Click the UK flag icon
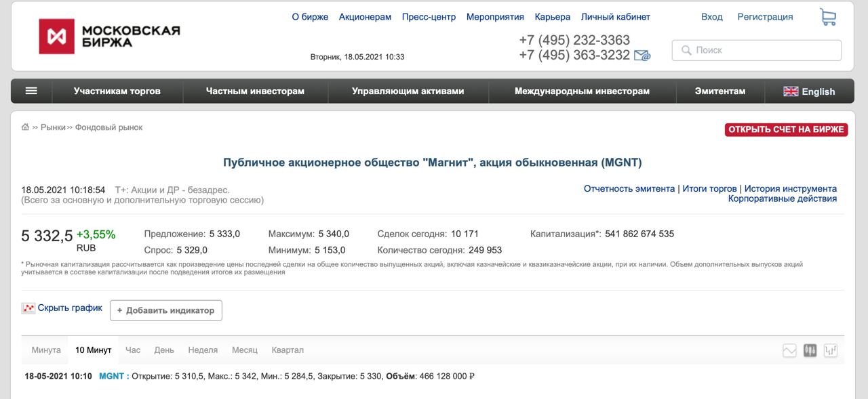Screen dimensions: 868x399 click(x=791, y=91)
